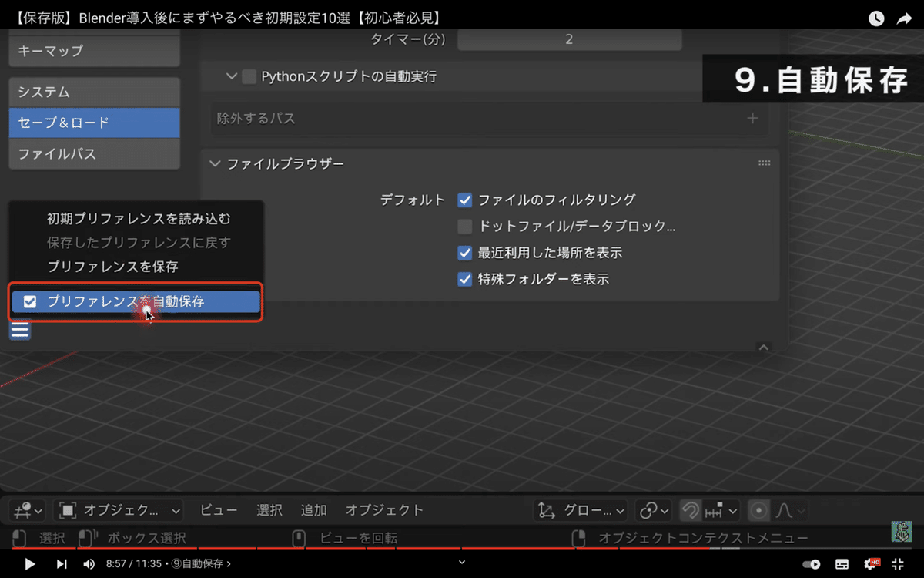
Task: Open the オブジェク... mode dropdown
Action: tap(119, 510)
